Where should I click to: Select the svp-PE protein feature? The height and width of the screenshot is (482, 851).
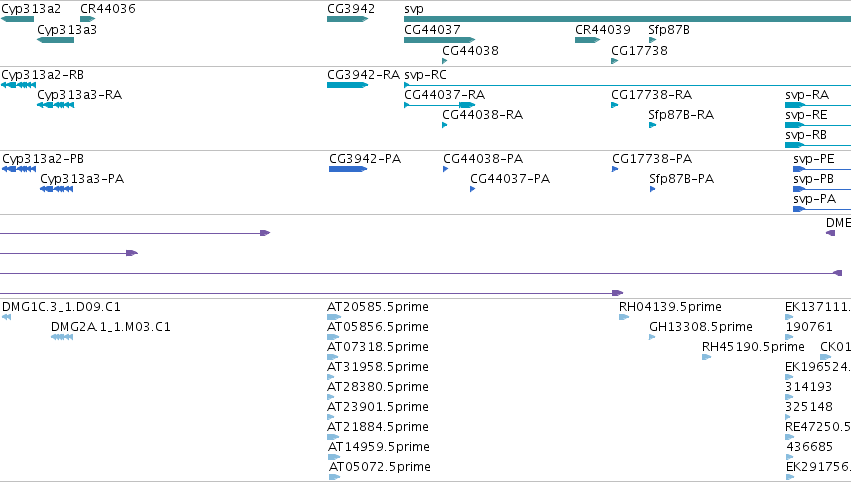pyautogui.click(x=822, y=169)
